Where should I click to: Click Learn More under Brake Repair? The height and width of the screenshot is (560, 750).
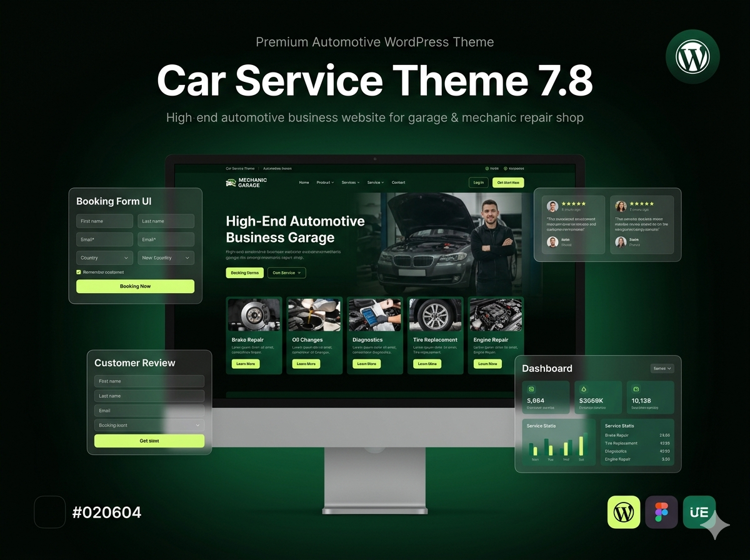(x=246, y=364)
